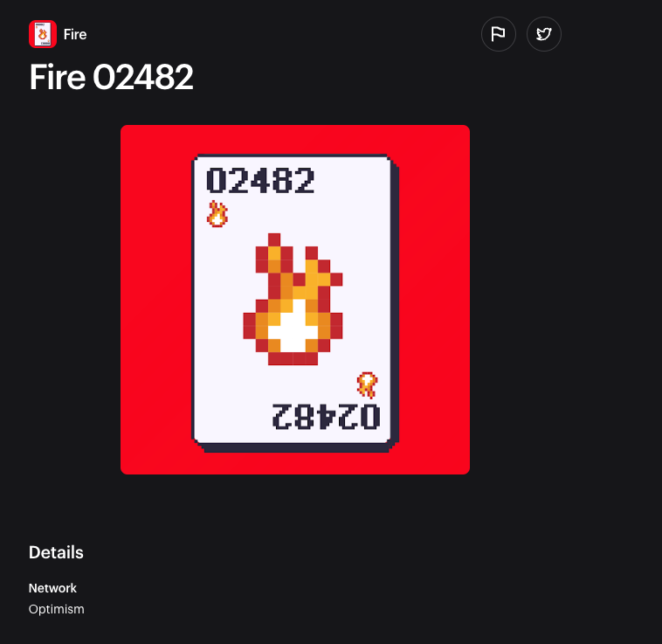Click the Details section heading

56,552
